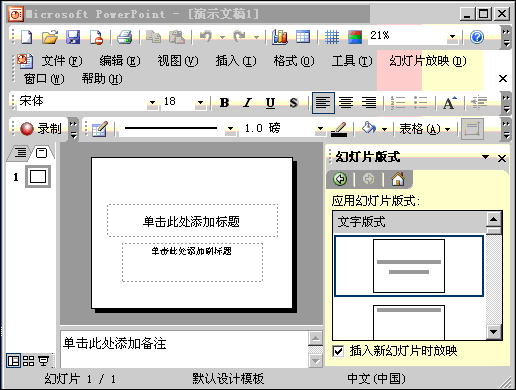The width and height of the screenshot is (516, 390).
Task: Insert a chart with the chart icon
Action: coord(280,37)
